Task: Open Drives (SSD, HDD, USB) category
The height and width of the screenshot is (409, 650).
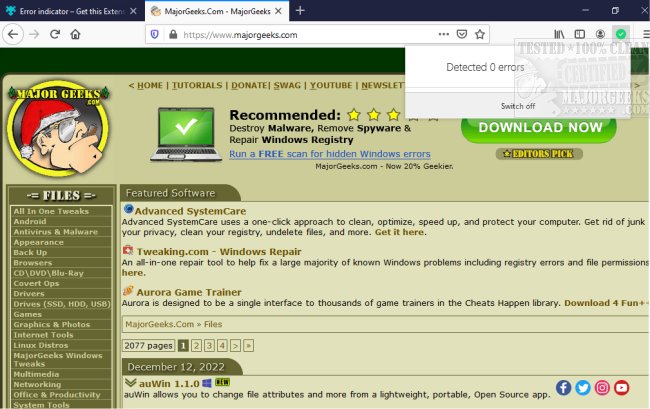Action: [61, 304]
